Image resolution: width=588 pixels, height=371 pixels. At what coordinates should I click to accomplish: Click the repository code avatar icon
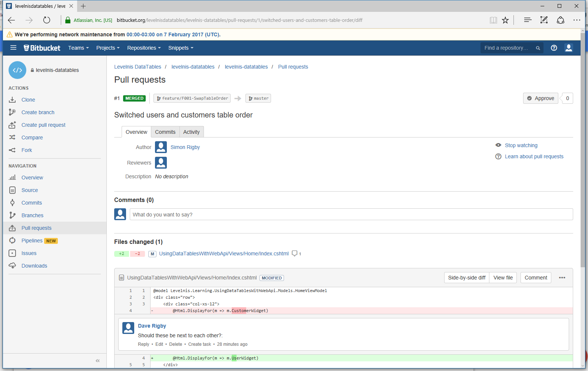coord(17,70)
